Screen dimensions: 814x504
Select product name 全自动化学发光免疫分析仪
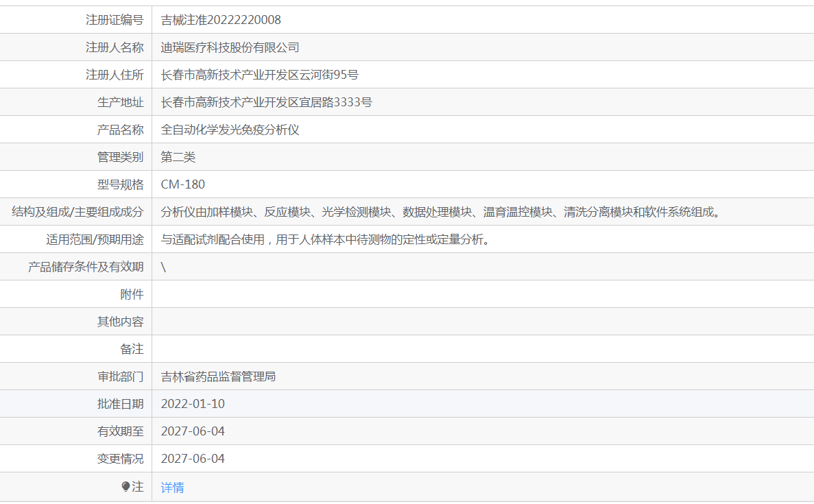230,130
